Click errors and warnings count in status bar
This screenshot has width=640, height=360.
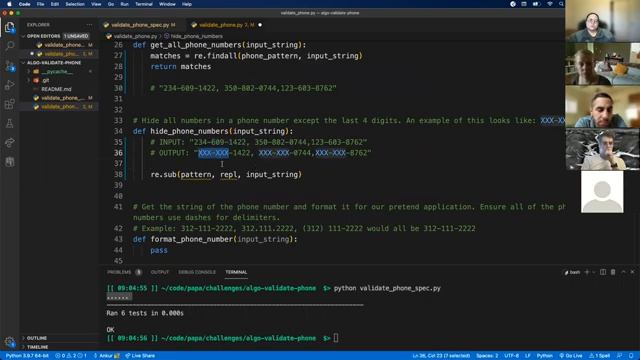(x=71, y=356)
